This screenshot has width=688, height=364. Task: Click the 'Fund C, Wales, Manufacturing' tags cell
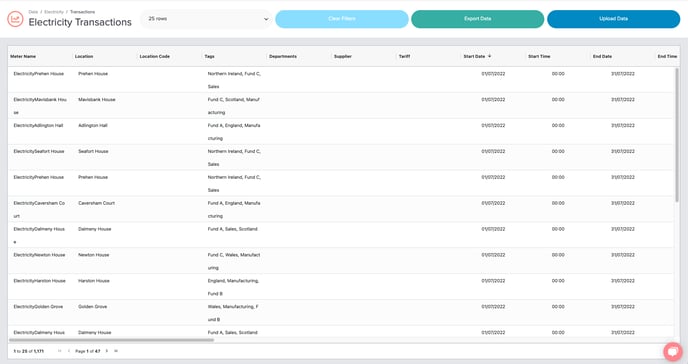[234, 261]
